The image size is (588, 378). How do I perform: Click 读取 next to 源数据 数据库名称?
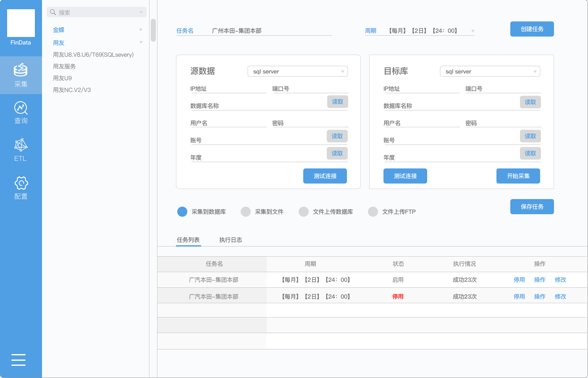(x=338, y=102)
